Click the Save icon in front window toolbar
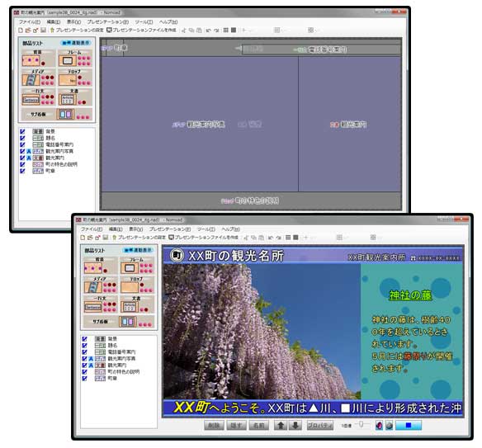The height and width of the screenshot is (448, 482). click(x=105, y=238)
